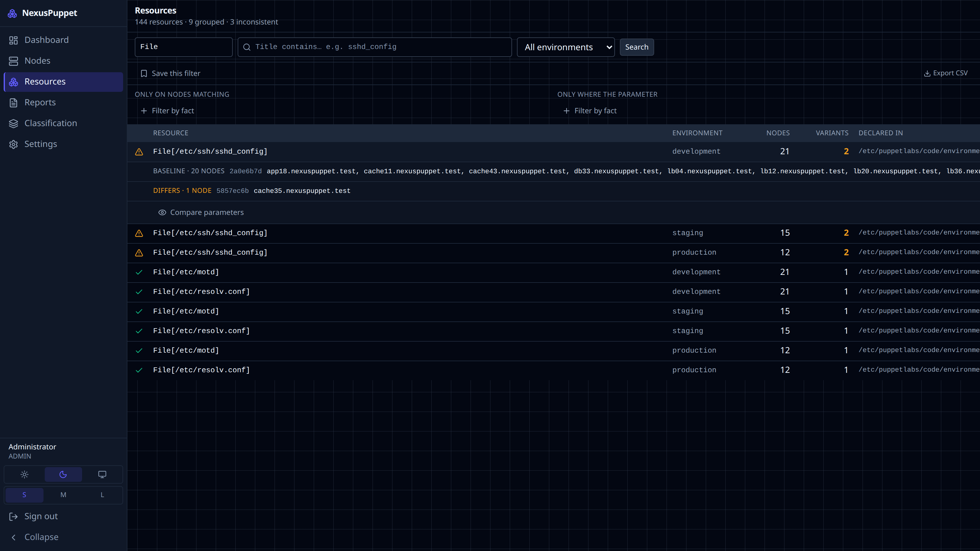This screenshot has height=551, width=980.
Task: Click the warning icon on development sshd_config
Action: click(139, 152)
